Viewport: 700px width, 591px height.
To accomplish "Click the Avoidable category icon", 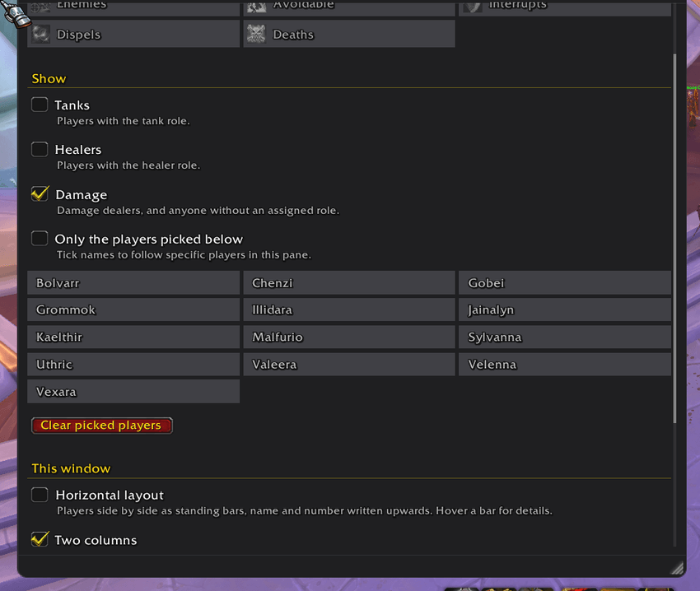I will pyautogui.click(x=256, y=7).
